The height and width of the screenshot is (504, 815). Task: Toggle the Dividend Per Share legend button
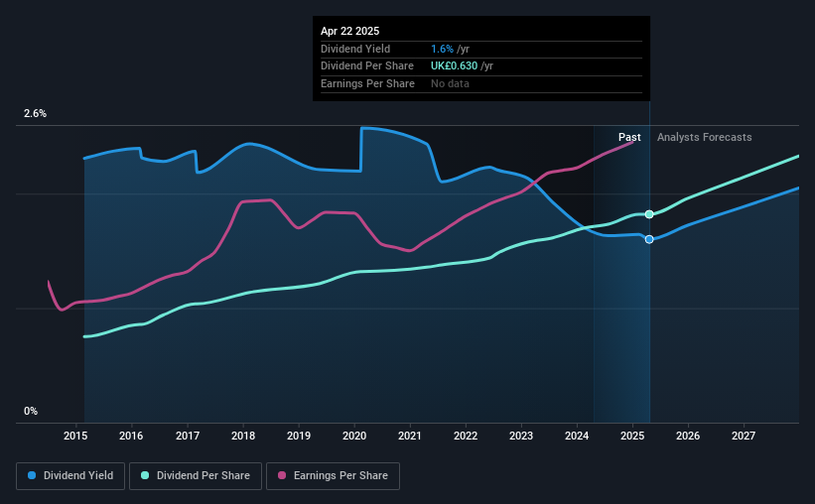tap(196, 476)
